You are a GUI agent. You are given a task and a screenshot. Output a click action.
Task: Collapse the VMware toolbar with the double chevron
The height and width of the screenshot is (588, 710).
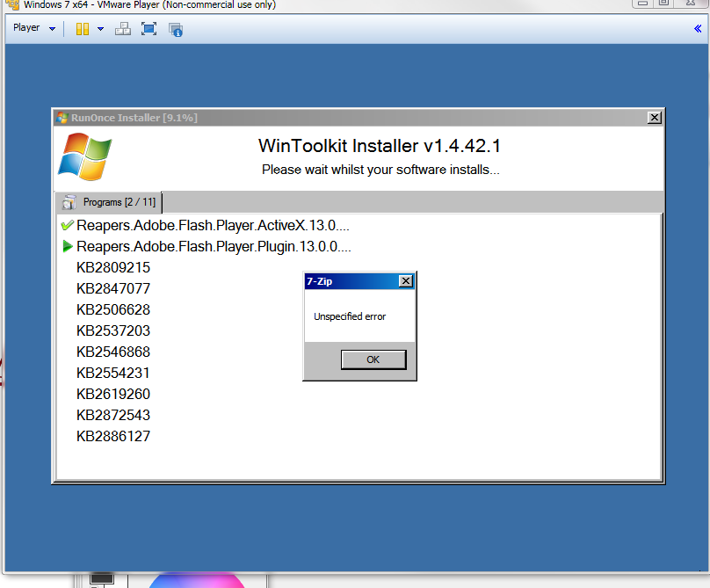698,28
